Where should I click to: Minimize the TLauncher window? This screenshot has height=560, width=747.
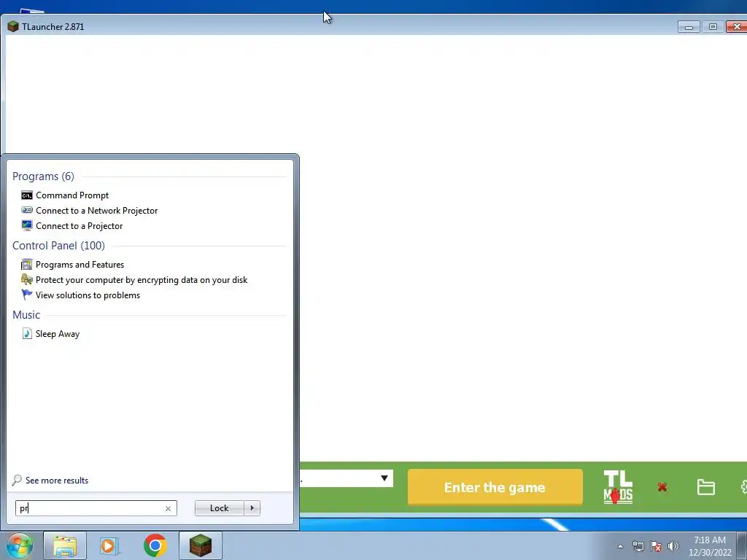[689, 27]
